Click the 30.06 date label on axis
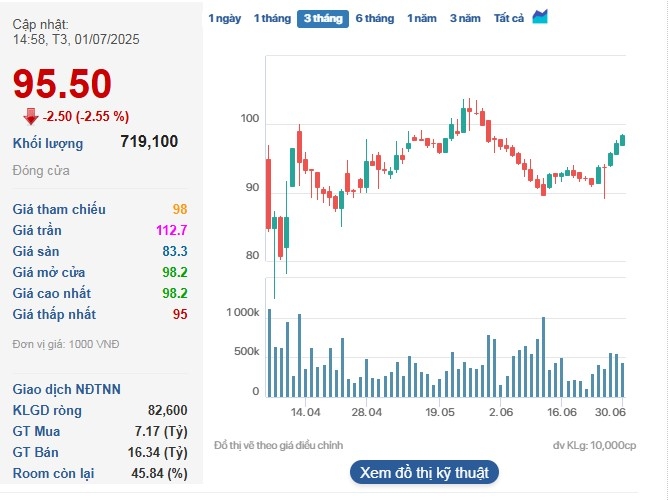 610,412
